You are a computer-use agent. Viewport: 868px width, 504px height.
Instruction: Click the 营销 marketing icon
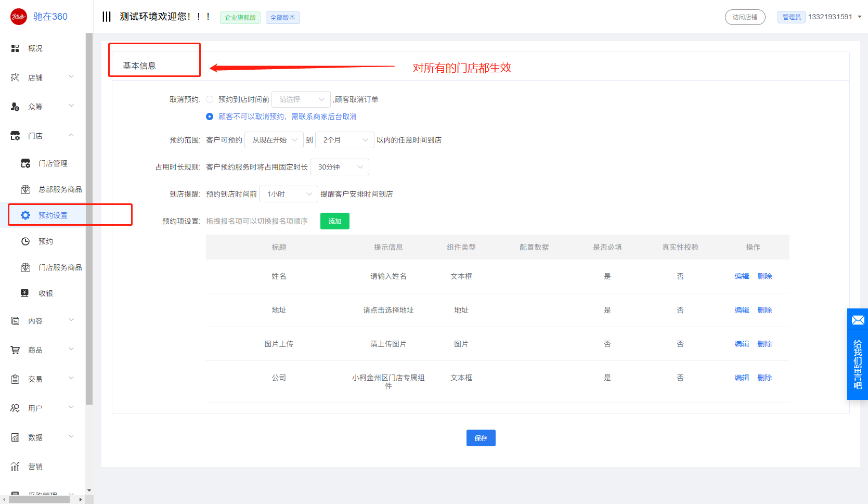pyautogui.click(x=15, y=467)
